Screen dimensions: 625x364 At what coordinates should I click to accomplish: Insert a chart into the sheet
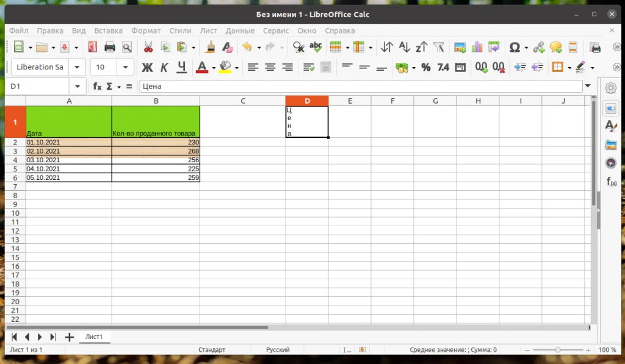477,47
